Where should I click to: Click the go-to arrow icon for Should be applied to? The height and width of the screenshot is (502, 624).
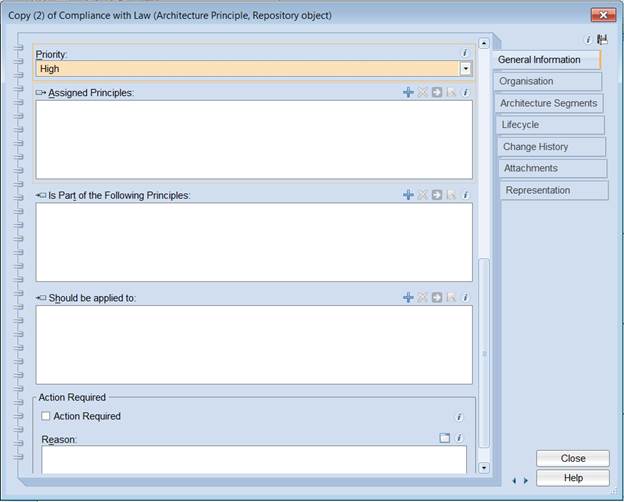coord(437,297)
